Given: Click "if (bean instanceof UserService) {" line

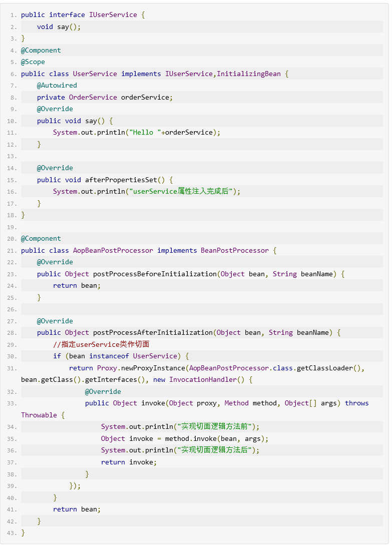Looking at the screenshot, I should [x=121, y=356].
